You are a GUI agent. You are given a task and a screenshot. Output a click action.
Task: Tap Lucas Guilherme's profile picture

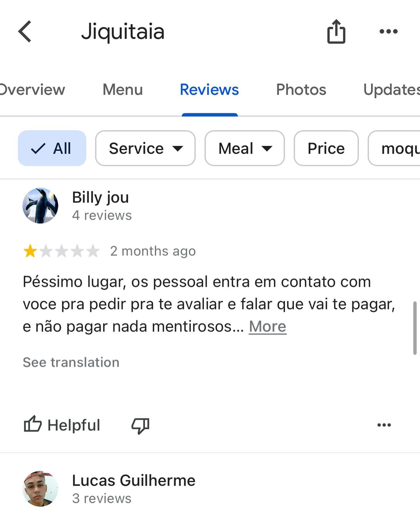(x=40, y=489)
